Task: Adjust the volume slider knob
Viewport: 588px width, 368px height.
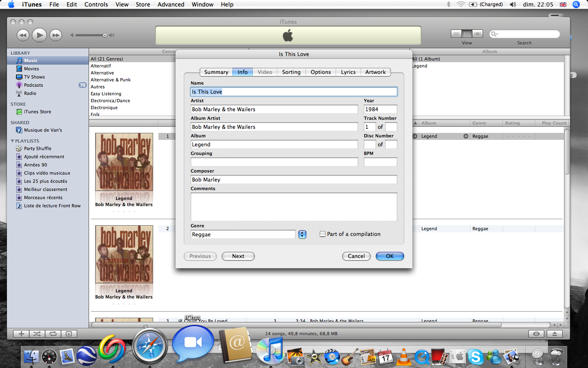Action: pos(105,36)
